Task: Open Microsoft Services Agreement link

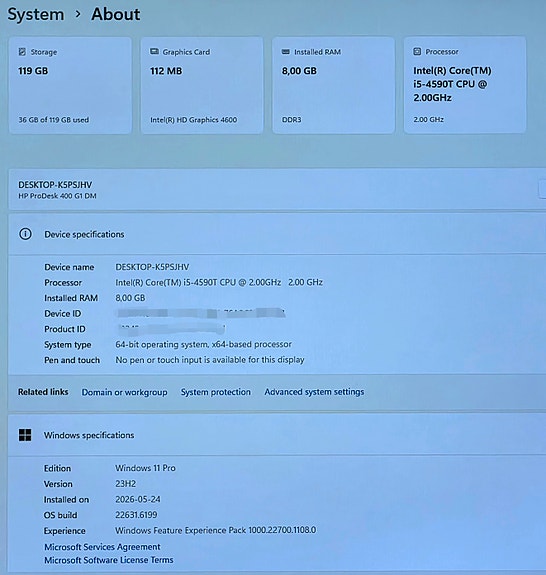Action: coord(102,547)
